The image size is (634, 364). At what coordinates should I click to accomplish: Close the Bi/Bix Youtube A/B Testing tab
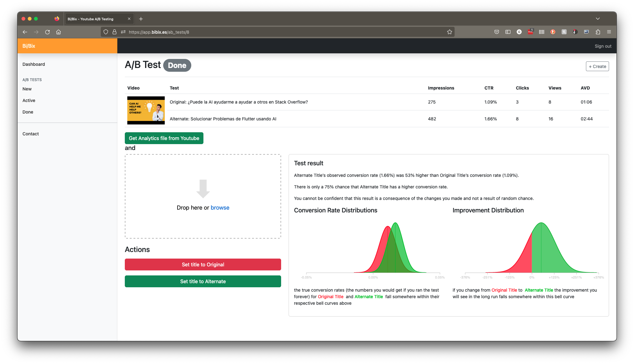(x=129, y=19)
